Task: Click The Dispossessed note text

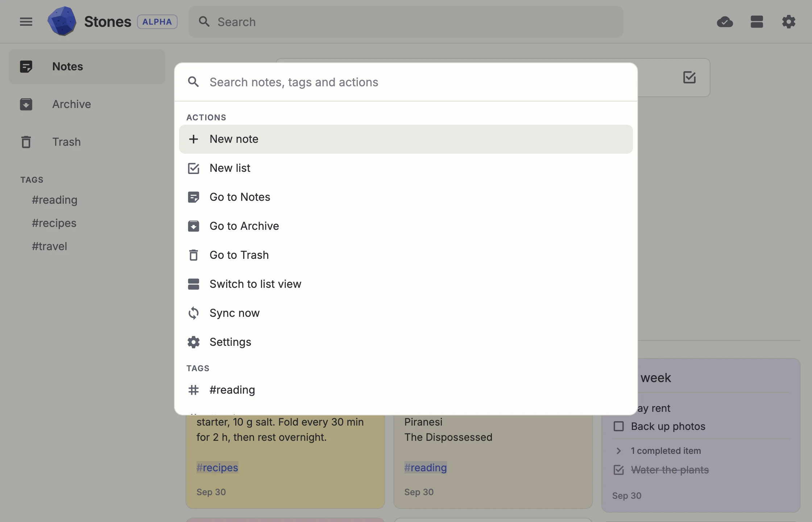Action: pos(448,437)
